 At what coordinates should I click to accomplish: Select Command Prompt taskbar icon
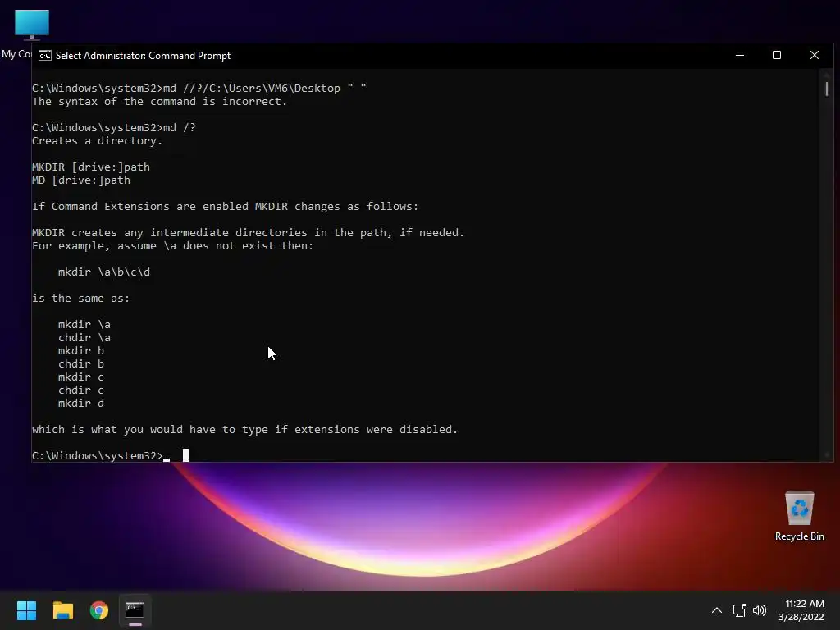135,610
